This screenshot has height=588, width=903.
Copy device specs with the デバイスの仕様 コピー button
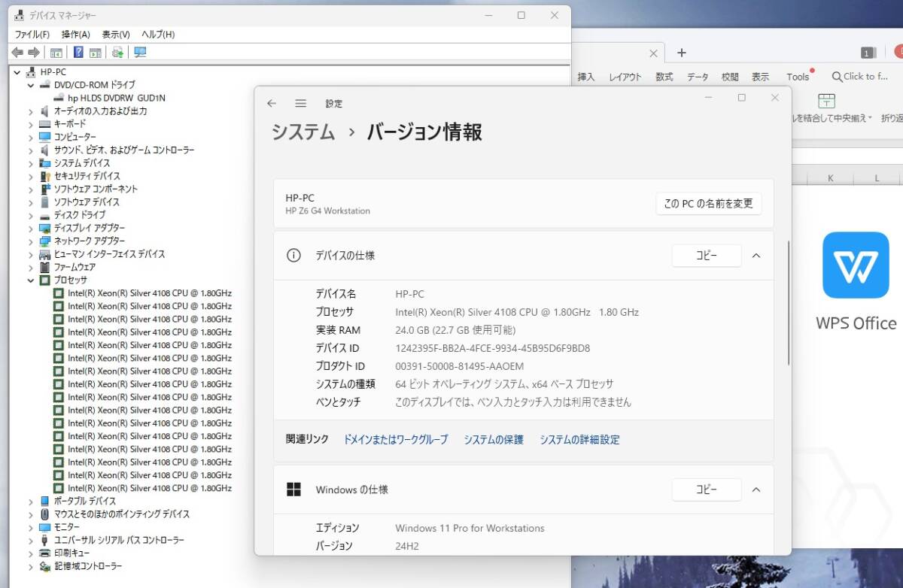pyautogui.click(x=707, y=256)
